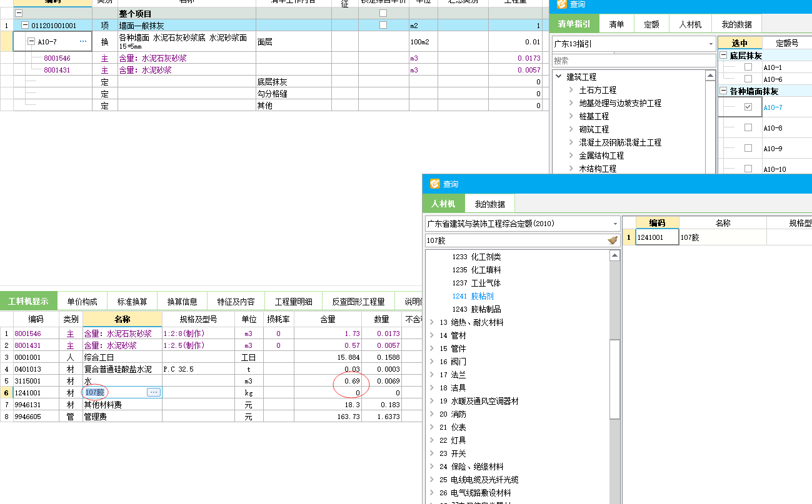Select the 工料机显示 tab
The image size is (812, 504).
tap(28, 301)
